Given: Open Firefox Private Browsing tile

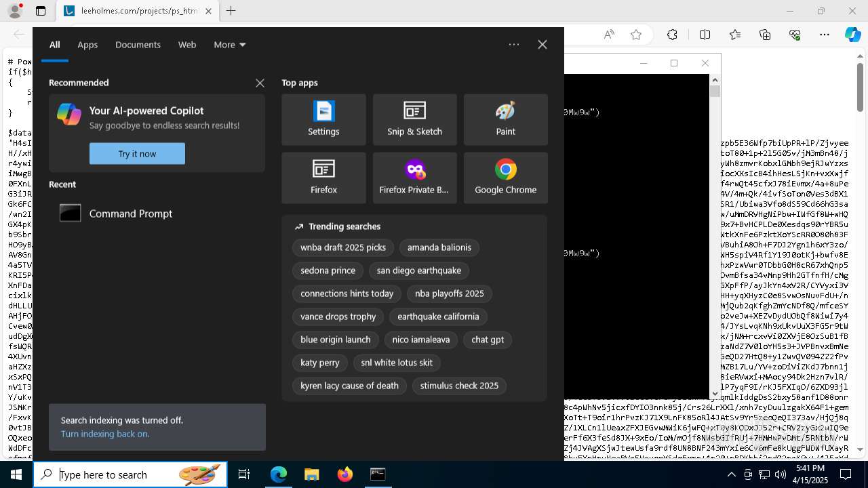Looking at the screenshot, I should [x=414, y=178].
